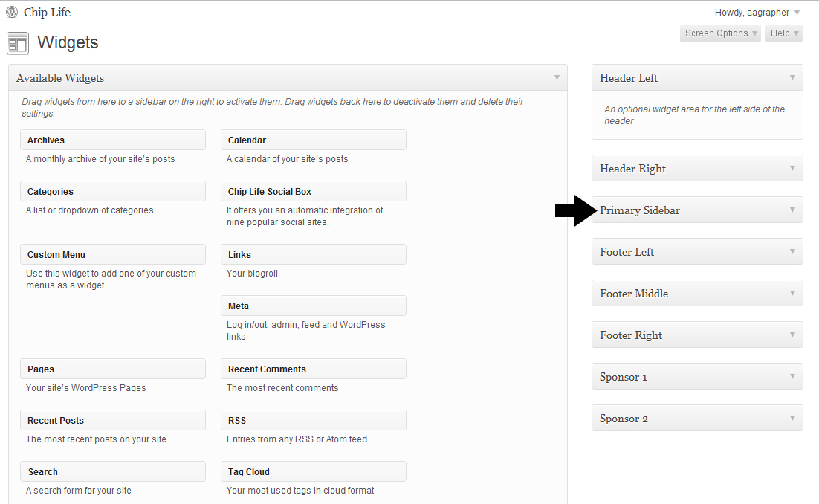Click the Chip Life site title
Screen dimensions: 819x504
46,12
